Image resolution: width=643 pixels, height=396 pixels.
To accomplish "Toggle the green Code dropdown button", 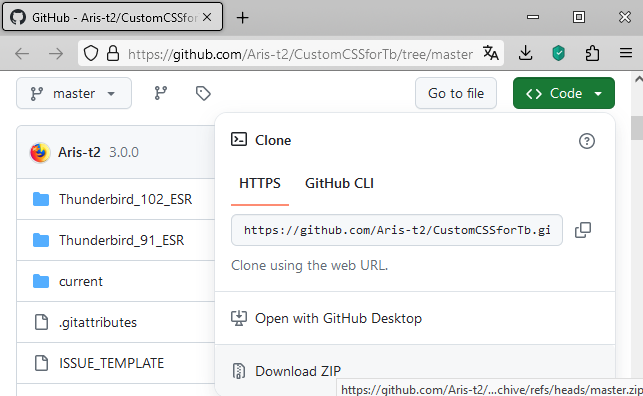I will pyautogui.click(x=564, y=93).
